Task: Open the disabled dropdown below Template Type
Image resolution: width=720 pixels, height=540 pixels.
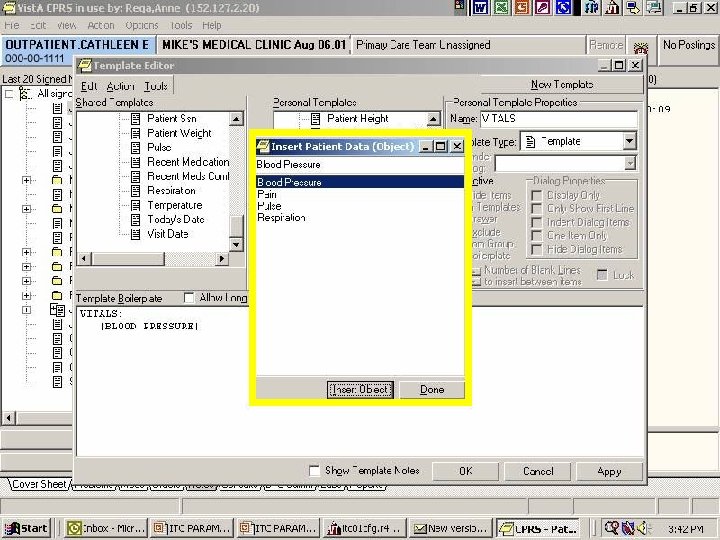Action: click(x=630, y=163)
